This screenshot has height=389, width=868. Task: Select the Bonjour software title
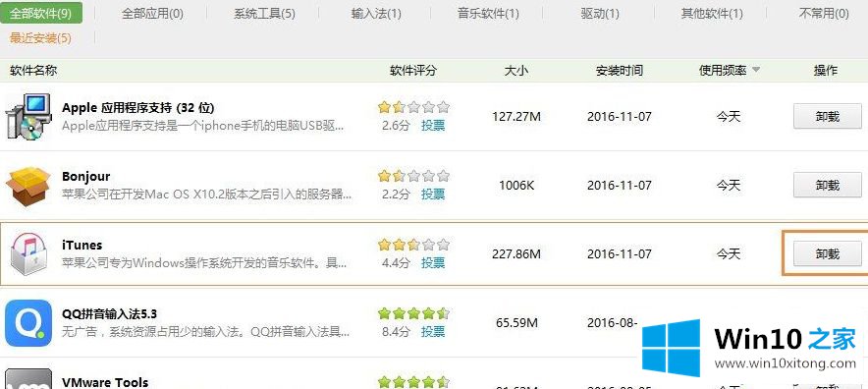(85, 176)
